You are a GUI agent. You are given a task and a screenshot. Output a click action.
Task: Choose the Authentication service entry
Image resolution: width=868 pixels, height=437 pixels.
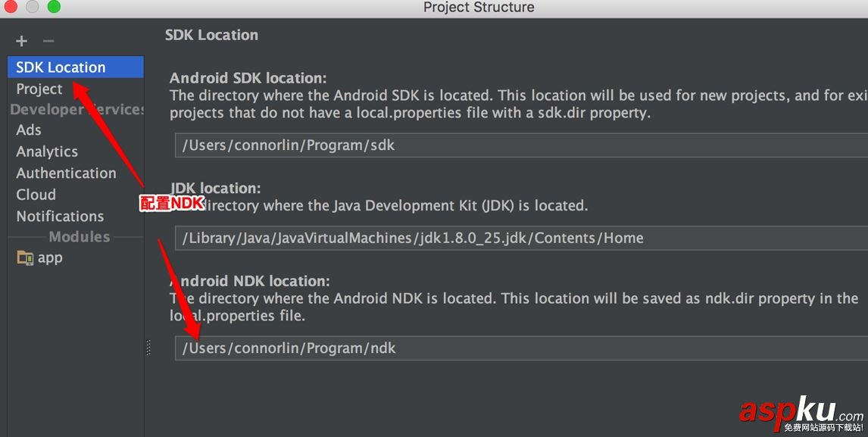coord(66,173)
